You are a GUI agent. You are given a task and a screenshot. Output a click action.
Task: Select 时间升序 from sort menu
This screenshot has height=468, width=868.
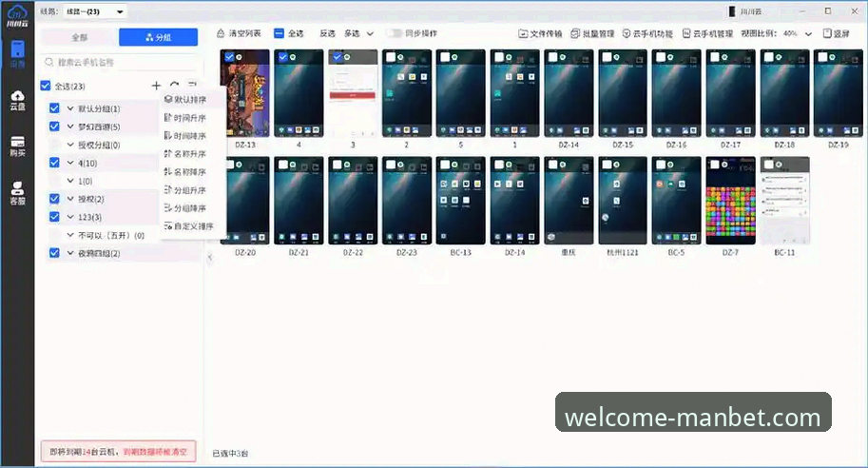pos(189,117)
